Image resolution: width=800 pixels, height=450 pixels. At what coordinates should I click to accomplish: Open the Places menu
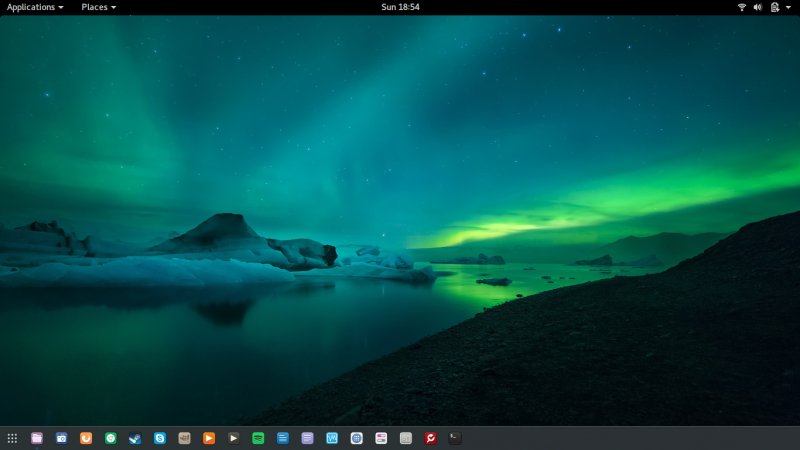click(98, 7)
